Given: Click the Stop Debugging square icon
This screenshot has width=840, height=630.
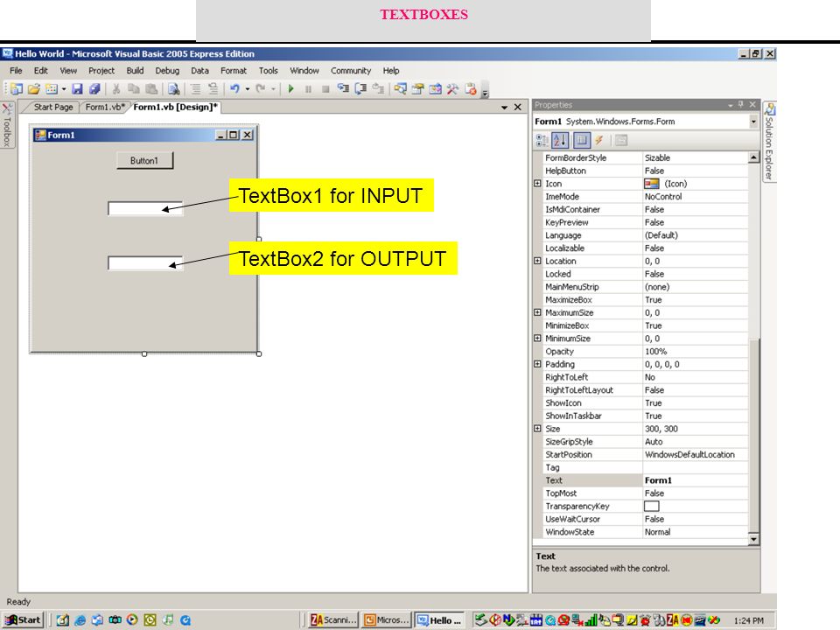Looking at the screenshot, I should point(325,89).
